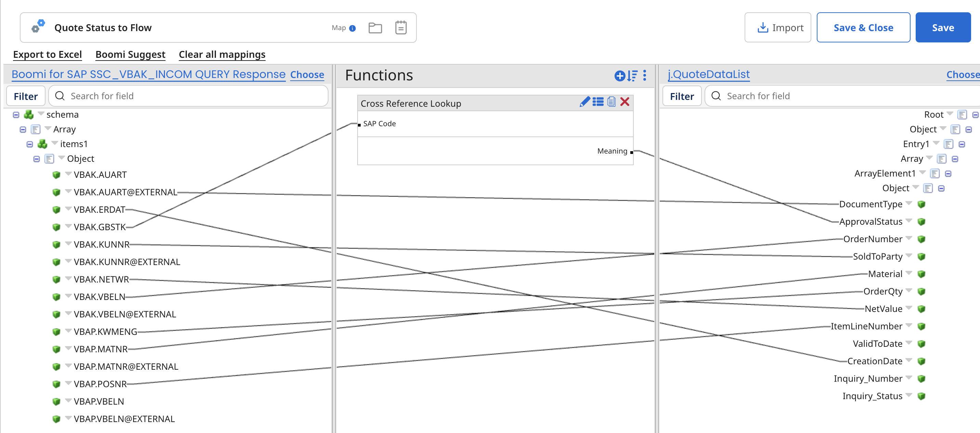Delete the Cross Reference Lookup function

[x=625, y=102]
